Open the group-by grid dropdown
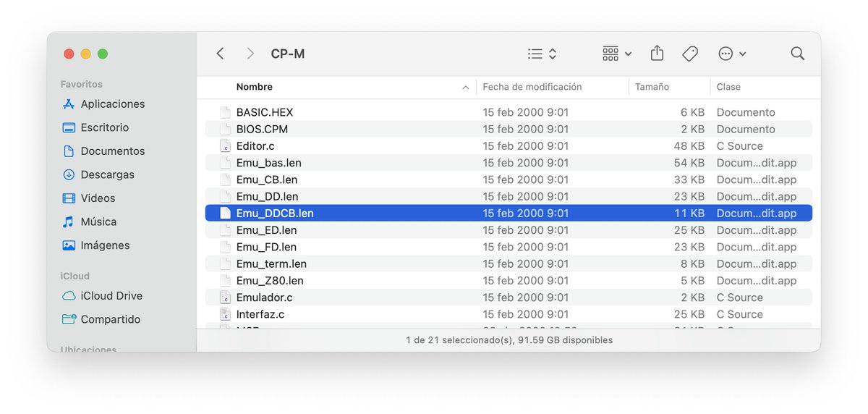 [617, 54]
